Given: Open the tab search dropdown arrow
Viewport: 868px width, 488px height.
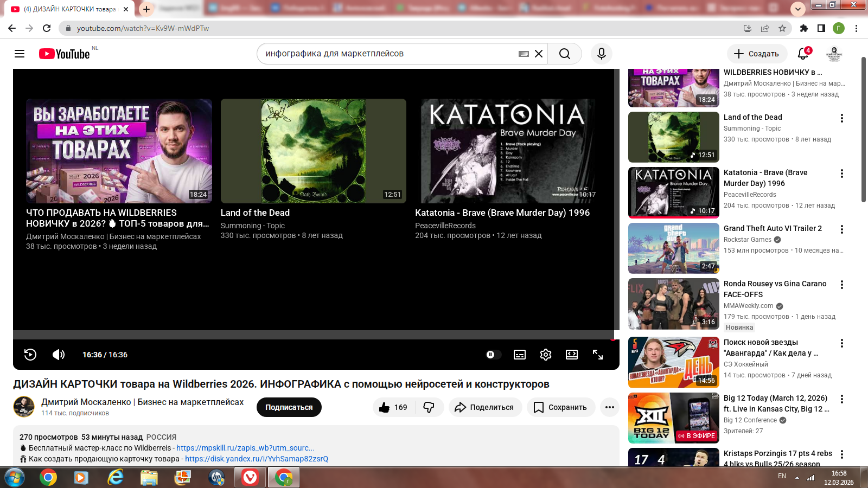Looking at the screenshot, I should click(x=797, y=9).
